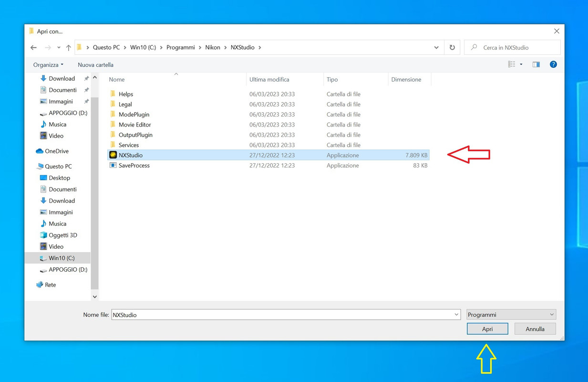588x382 pixels.
Task: Open pinned Immagini in quick access
Action: [x=61, y=101]
